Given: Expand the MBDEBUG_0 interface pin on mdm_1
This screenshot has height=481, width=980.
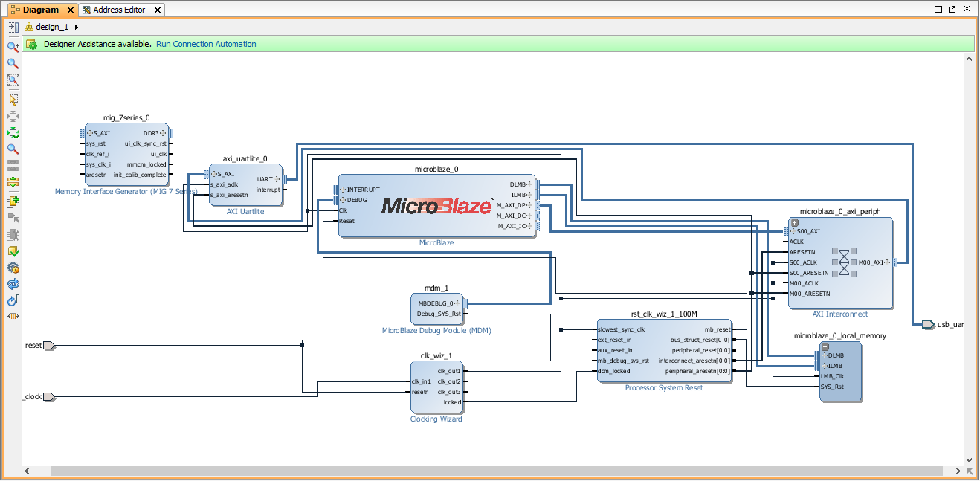Looking at the screenshot, I should [x=458, y=303].
